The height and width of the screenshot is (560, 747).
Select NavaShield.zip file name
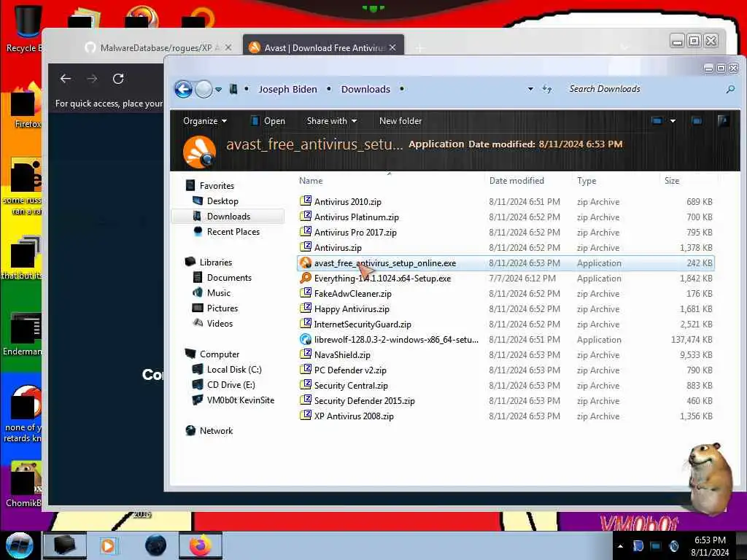(342, 355)
